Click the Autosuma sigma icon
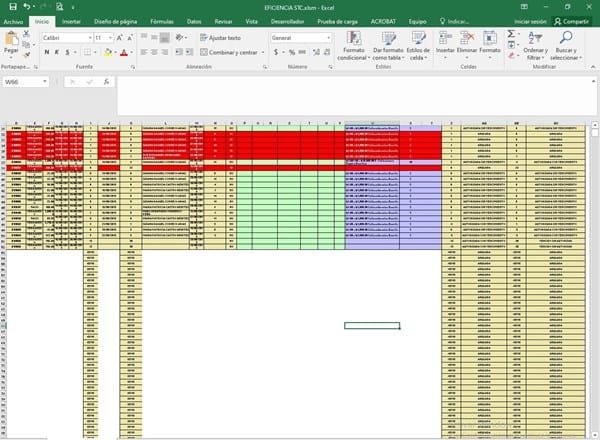Image resolution: width=600 pixels, height=440 pixels. click(511, 33)
